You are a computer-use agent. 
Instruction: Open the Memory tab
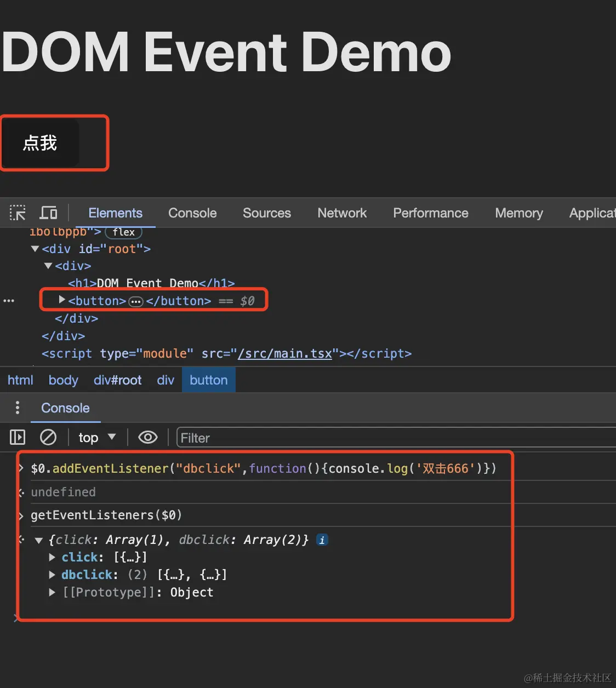coord(519,213)
